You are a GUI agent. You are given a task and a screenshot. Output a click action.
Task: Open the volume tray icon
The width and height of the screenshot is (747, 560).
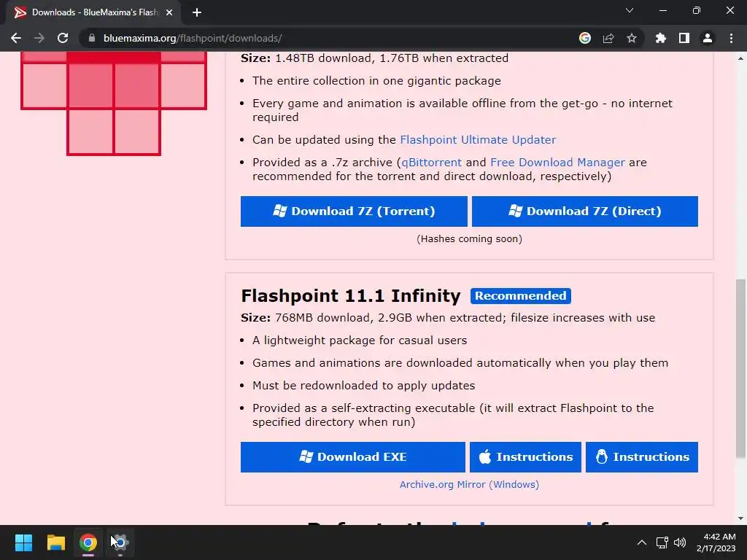tap(680, 542)
